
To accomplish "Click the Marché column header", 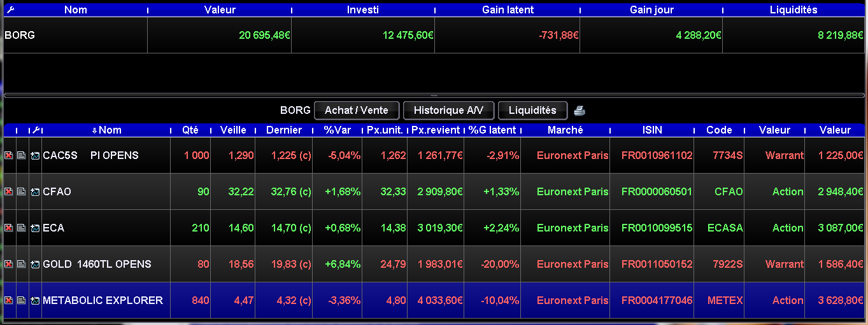I will point(565,130).
